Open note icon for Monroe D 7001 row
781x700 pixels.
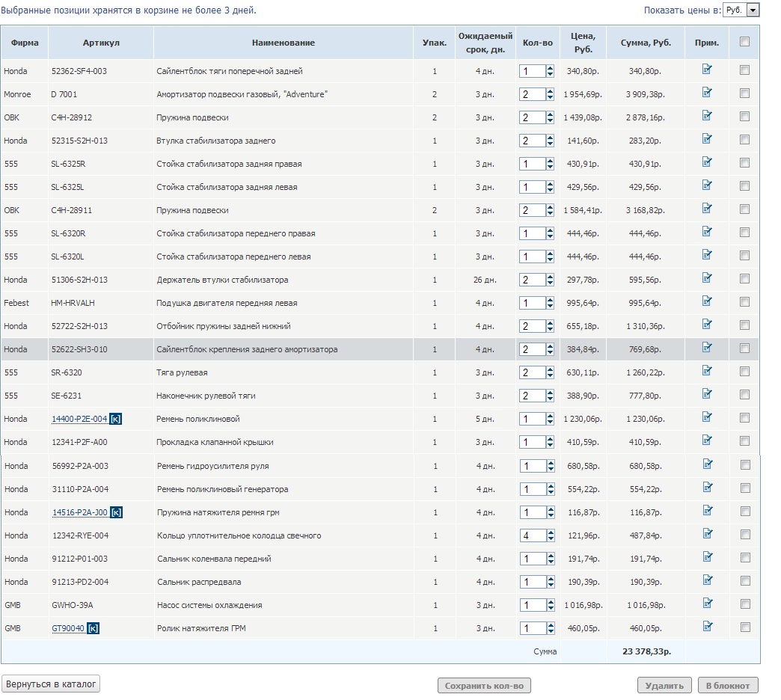pos(707,93)
